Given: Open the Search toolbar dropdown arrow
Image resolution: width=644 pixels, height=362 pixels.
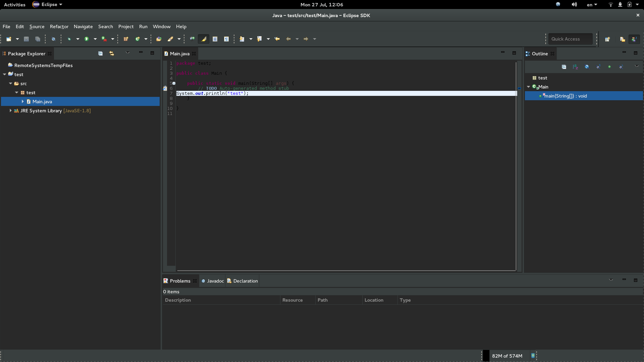Looking at the screenshot, I should (x=179, y=39).
